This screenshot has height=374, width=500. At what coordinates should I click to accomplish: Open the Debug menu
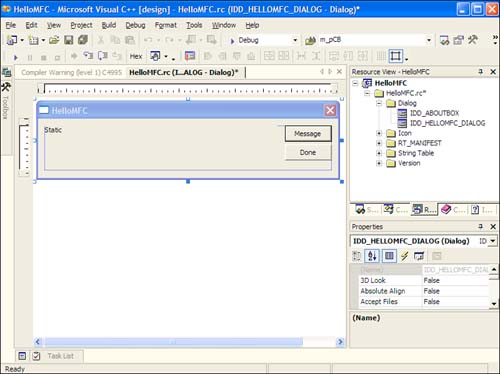[135, 25]
